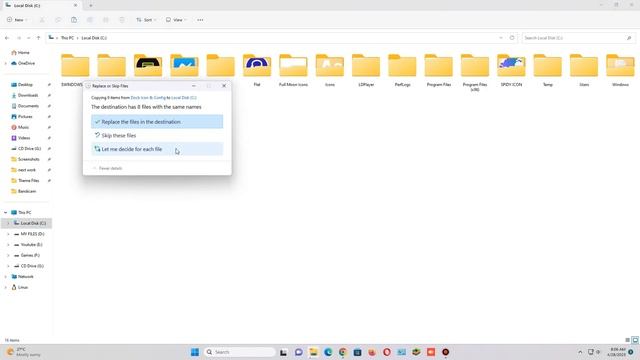Go back with the back arrow
The width and height of the screenshot is (640, 360).
tap(7, 38)
